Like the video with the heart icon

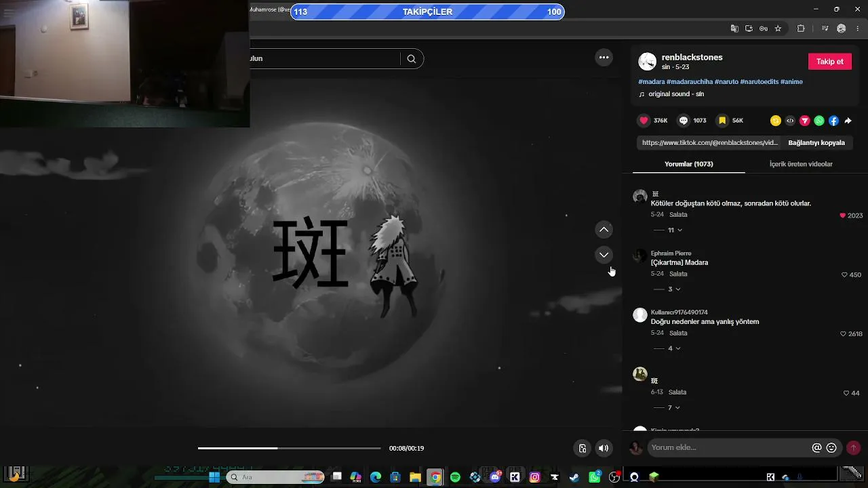[644, 121]
